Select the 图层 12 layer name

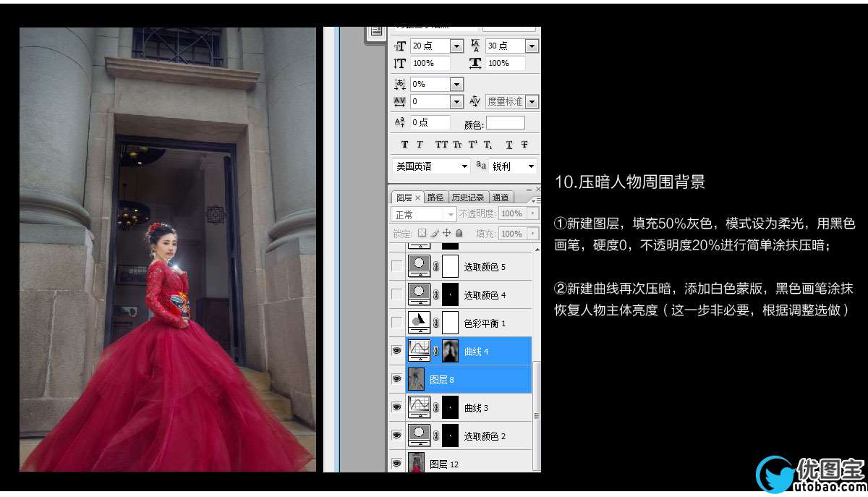pyautogui.click(x=444, y=464)
